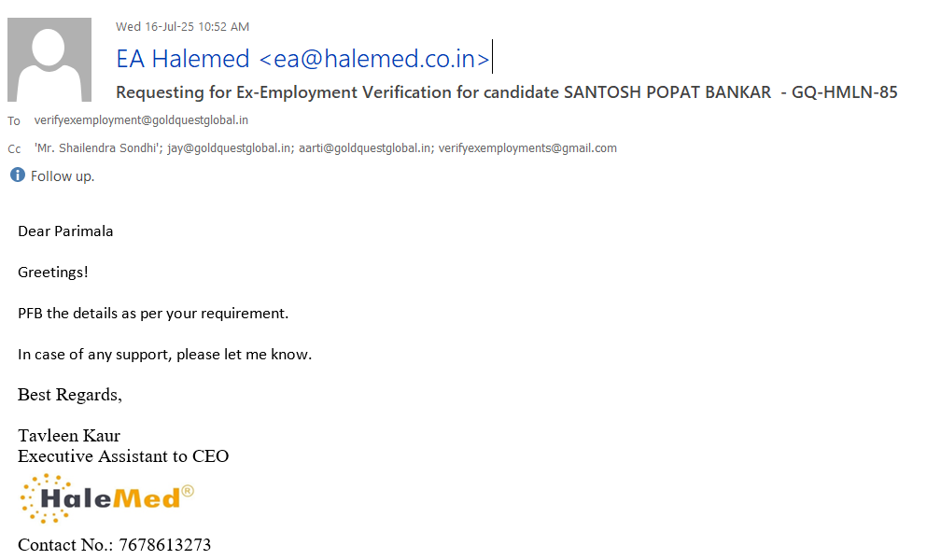Click the contact number 7678613273
The width and height of the screenshot is (927, 560).
click(164, 545)
